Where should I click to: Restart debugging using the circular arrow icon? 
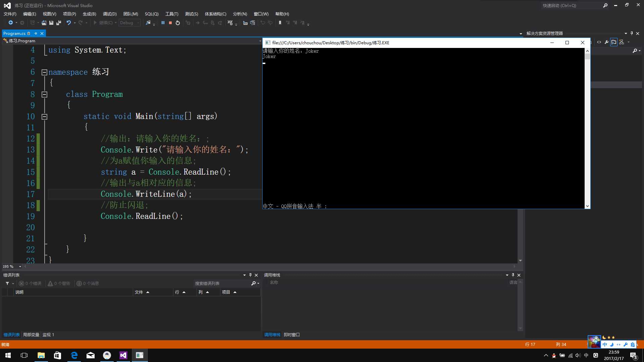(178, 23)
